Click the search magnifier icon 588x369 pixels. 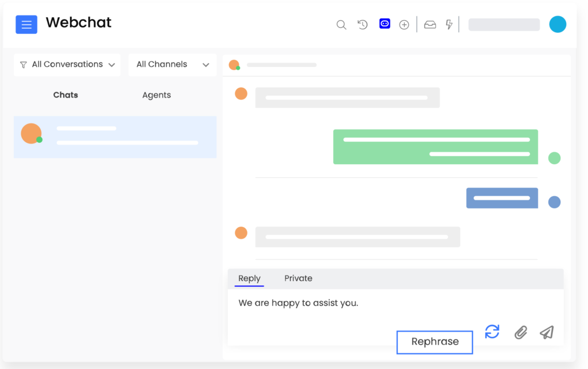click(341, 25)
